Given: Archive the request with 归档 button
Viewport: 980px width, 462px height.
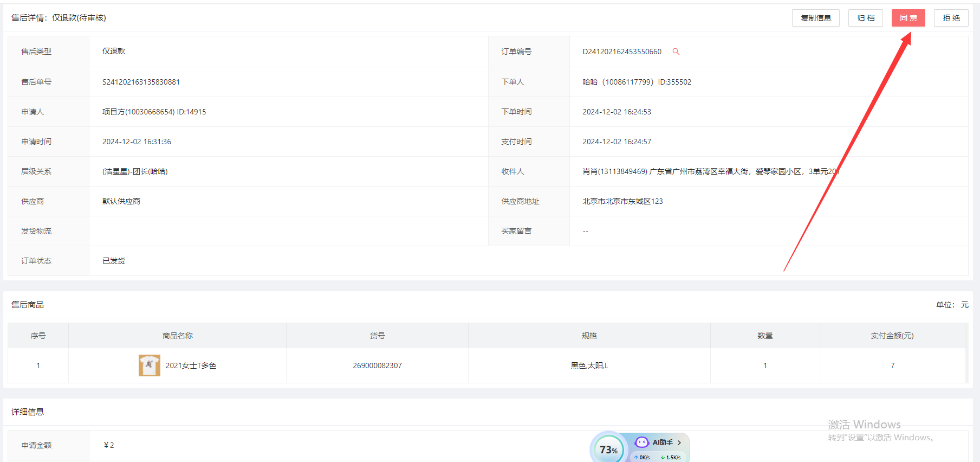Looking at the screenshot, I should pos(865,18).
